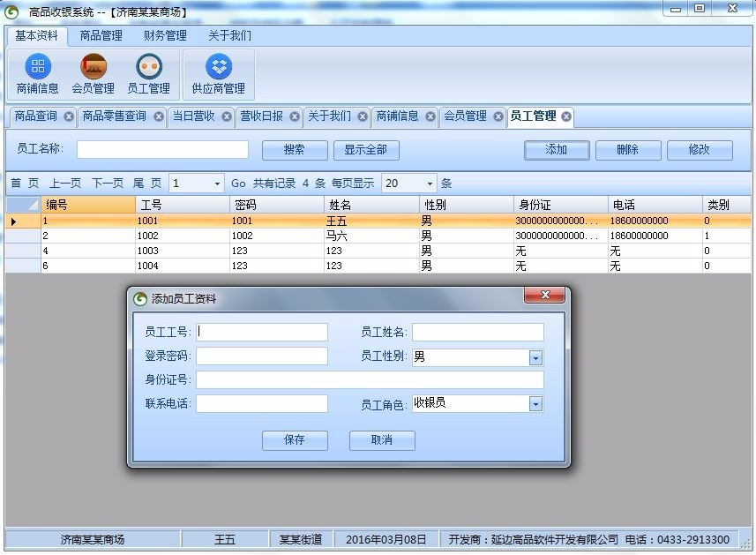756x555 pixels.
Task: Open the 商铺信息 module icon
Action: [37, 74]
